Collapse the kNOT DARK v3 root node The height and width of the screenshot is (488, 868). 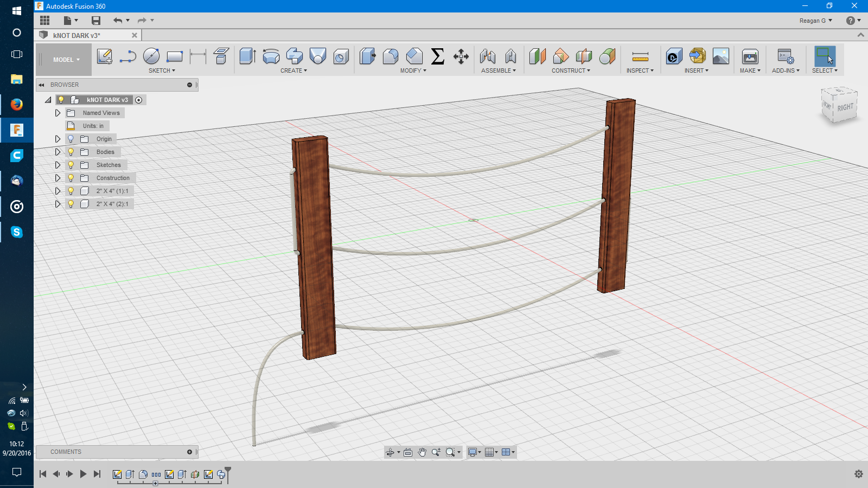[x=48, y=100]
